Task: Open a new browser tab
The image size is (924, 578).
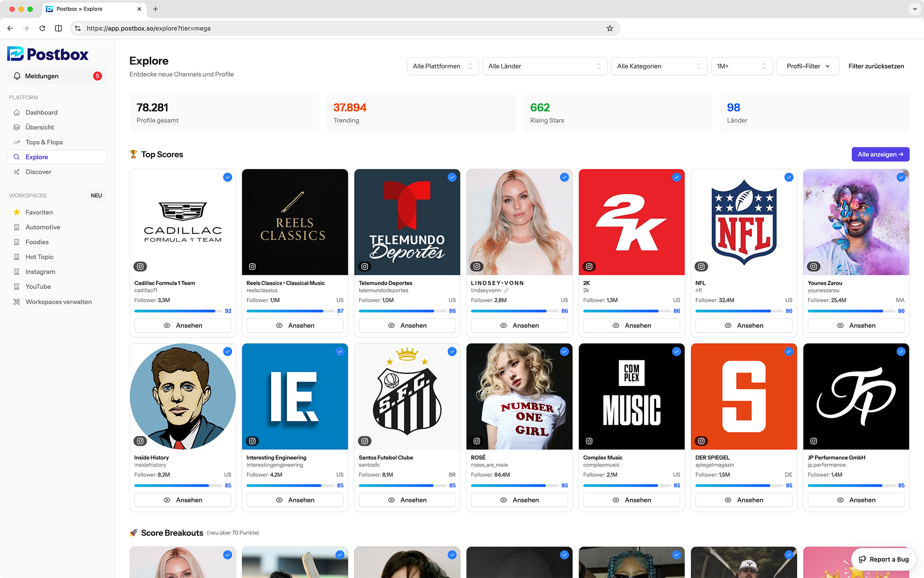Action: [155, 9]
